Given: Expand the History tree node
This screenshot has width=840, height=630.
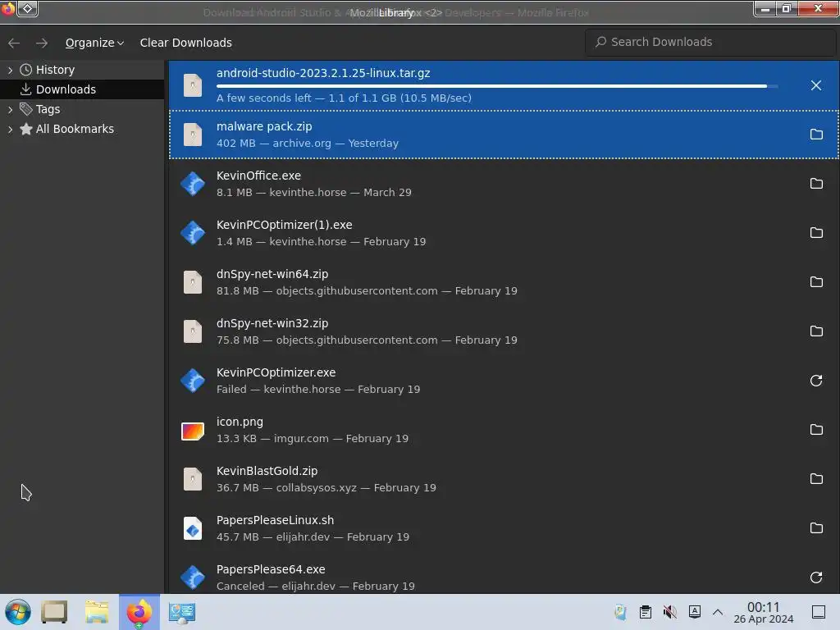Looking at the screenshot, I should coord(10,70).
